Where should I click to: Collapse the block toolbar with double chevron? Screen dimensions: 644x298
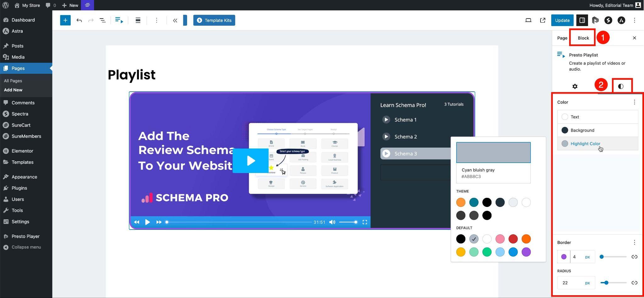pos(175,20)
